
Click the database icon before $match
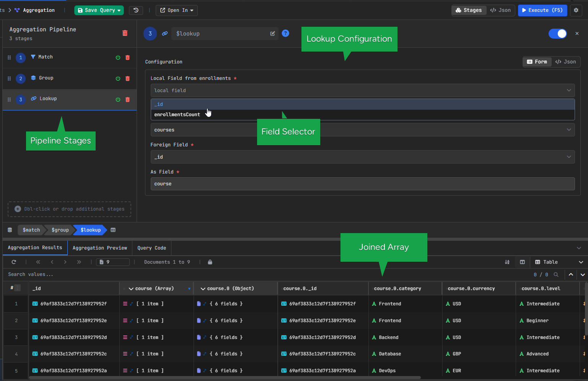[x=10, y=230]
